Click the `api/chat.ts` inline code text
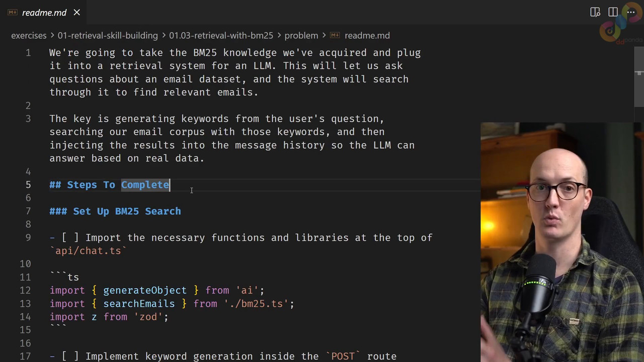644x362 pixels. tap(88, 251)
